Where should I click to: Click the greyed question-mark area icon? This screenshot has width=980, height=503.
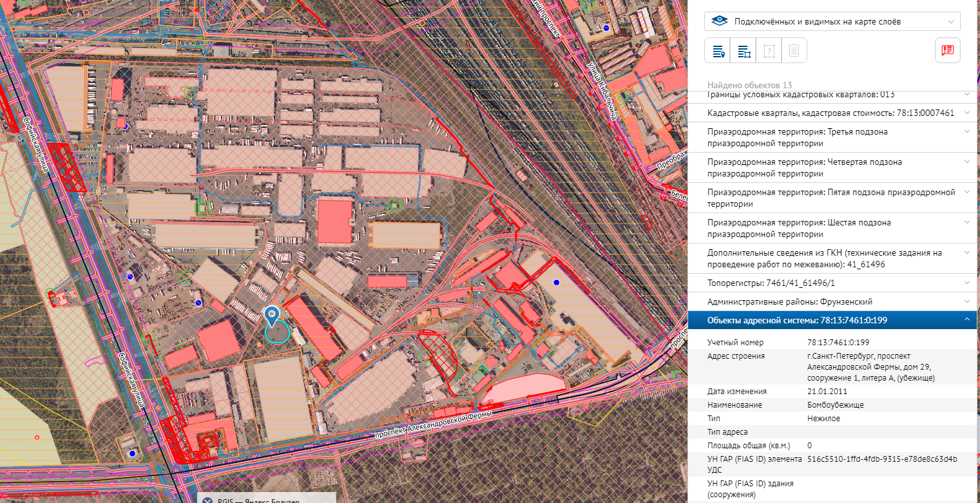click(769, 51)
